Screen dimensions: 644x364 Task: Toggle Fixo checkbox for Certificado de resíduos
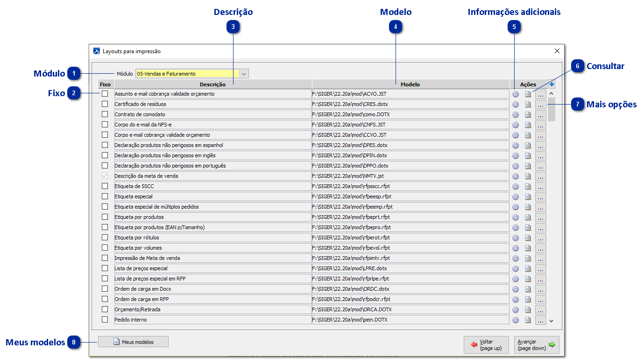pyautogui.click(x=105, y=104)
